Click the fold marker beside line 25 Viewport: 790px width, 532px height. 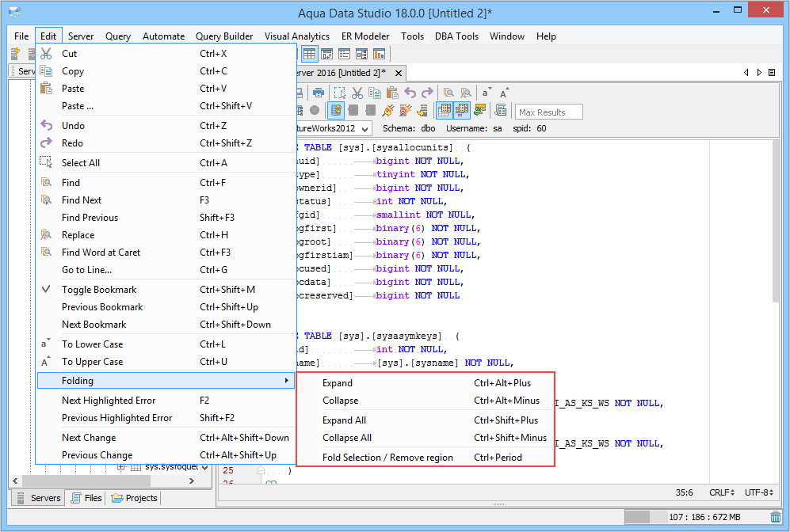tap(261, 470)
